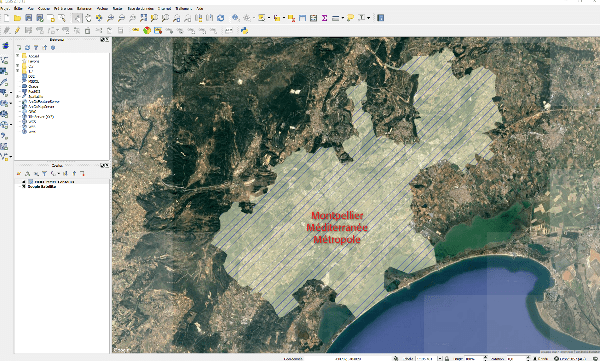Open the scale dropdown in the status bar
The height and width of the screenshot is (361, 600).
click(x=440, y=358)
